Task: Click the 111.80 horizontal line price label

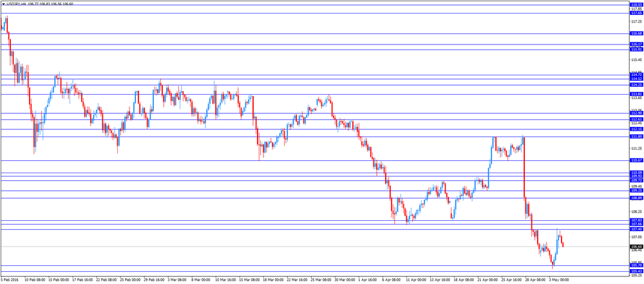Action: click(636, 137)
